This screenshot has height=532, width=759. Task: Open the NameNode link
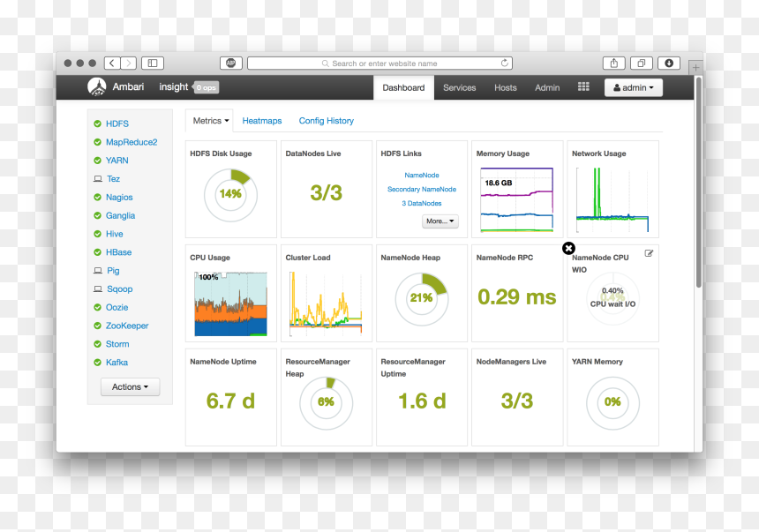pos(422,176)
